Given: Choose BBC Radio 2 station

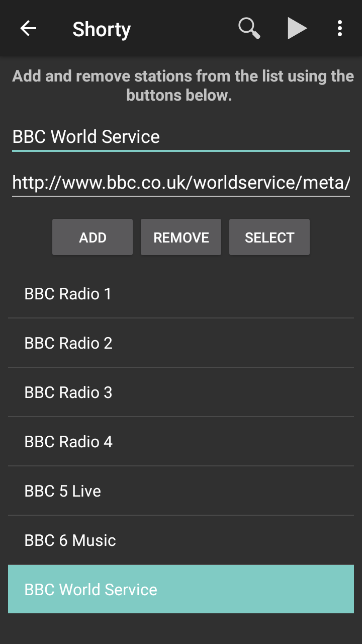Looking at the screenshot, I should pyautogui.click(x=181, y=343).
